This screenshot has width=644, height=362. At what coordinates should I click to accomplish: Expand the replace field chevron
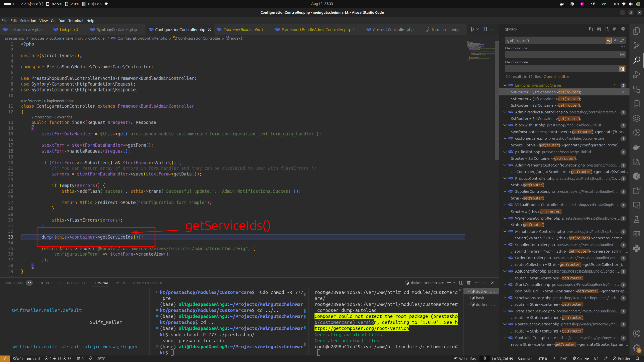pyautogui.click(x=502, y=40)
